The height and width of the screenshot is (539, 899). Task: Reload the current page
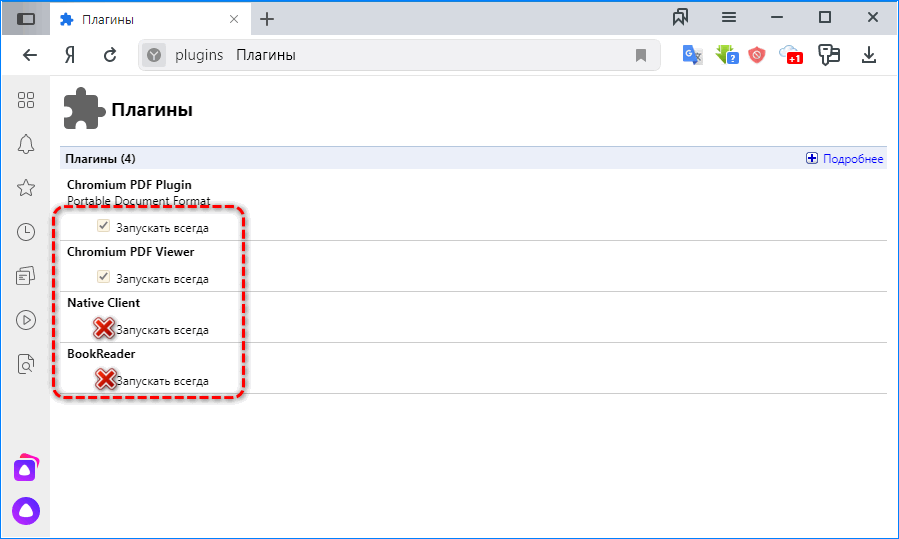click(110, 55)
